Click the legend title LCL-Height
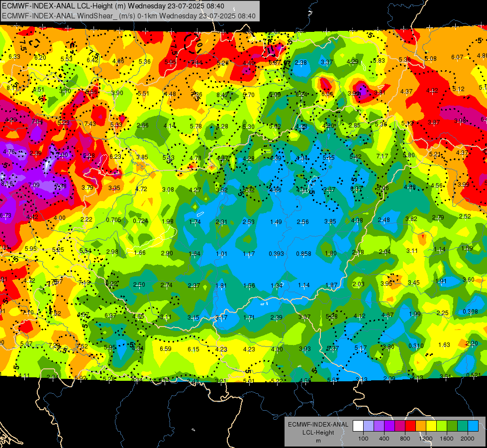 (318, 433)
